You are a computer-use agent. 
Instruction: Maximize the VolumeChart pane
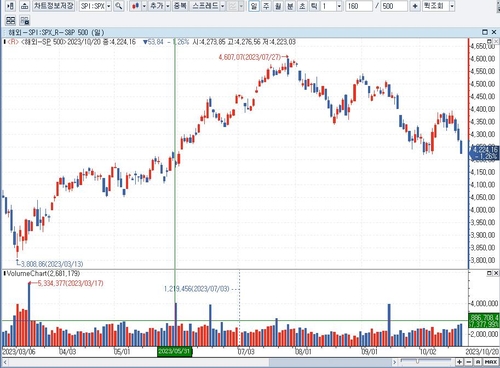click(x=489, y=273)
